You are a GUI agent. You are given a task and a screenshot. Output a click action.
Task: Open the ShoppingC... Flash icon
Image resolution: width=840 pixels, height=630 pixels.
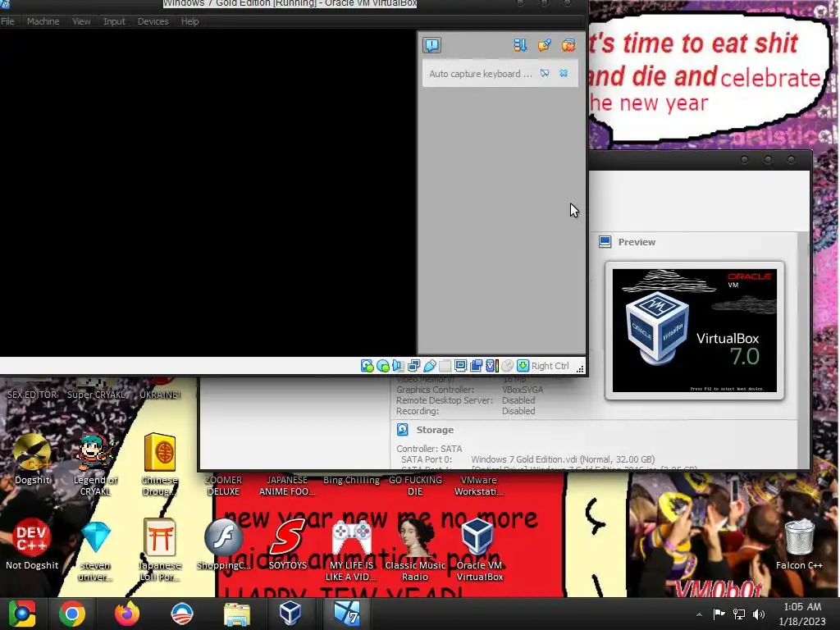pos(223,544)
